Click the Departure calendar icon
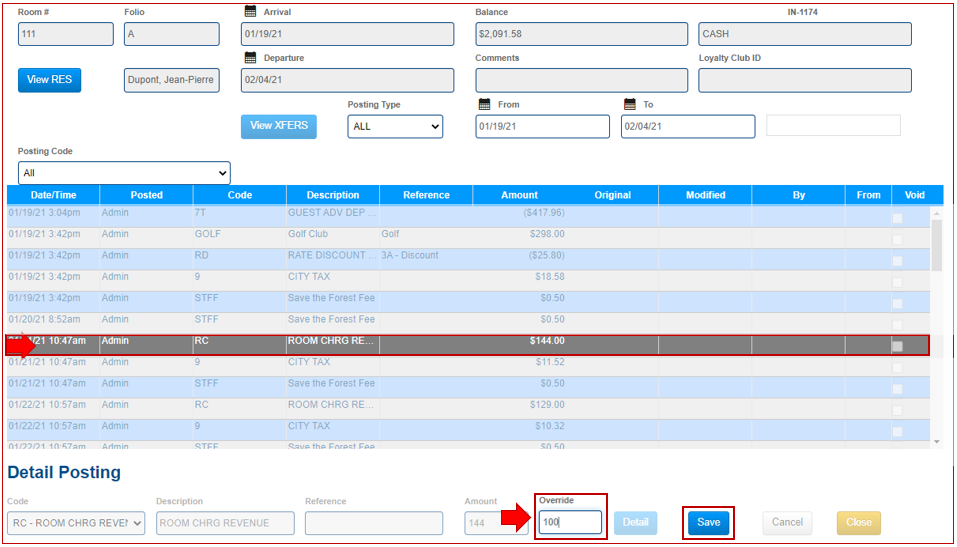 250,58
